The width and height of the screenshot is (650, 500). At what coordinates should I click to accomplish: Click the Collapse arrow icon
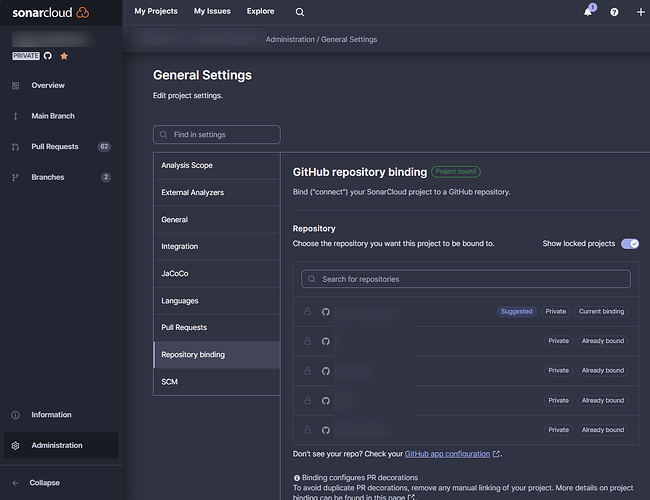pyautogui.click(x=15, y=483)
